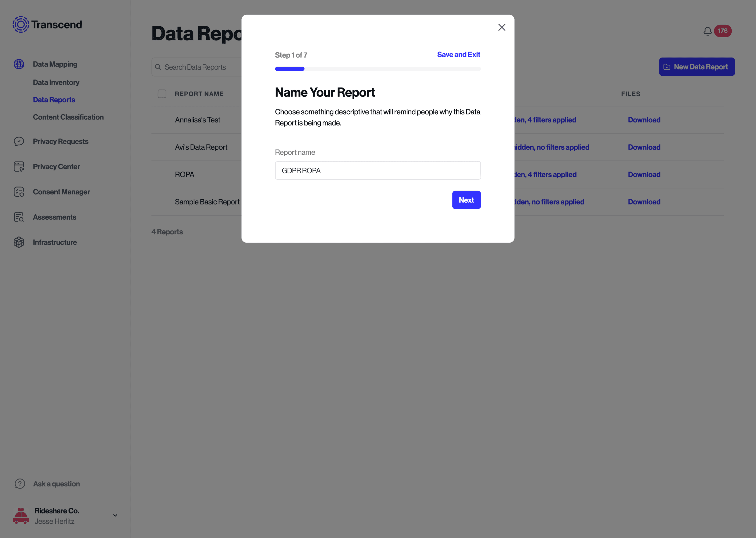The height and width of the screenshot is (538, 756).
Task: Open the Infrastructure sidebar icon
Action: (20, 242)
